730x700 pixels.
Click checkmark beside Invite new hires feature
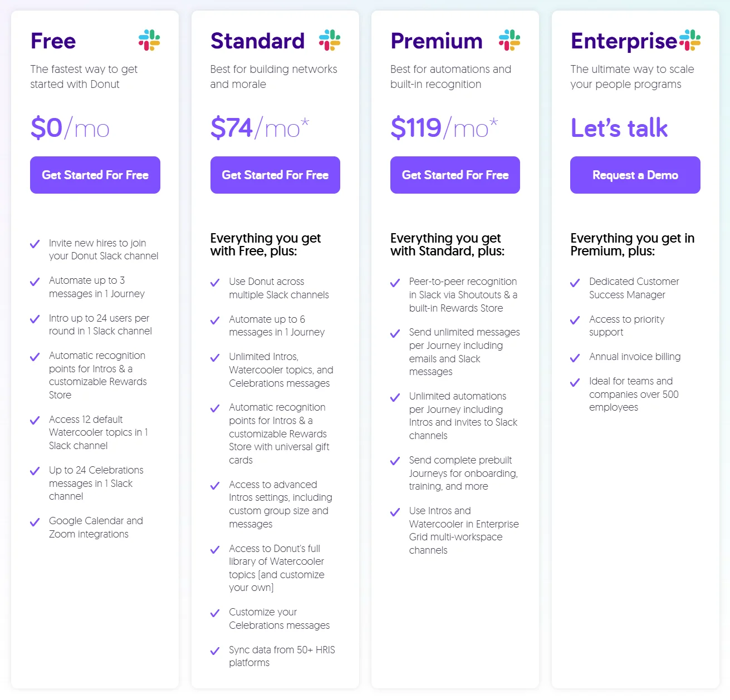35,244
